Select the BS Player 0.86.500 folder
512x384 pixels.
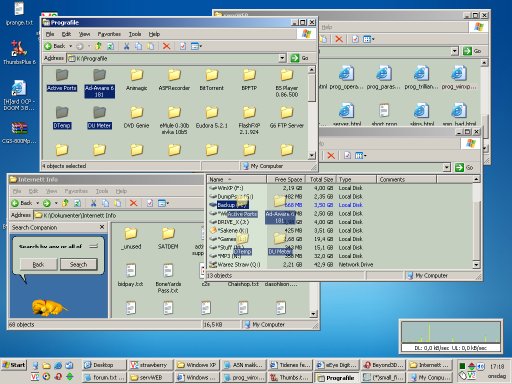[287, 83]
